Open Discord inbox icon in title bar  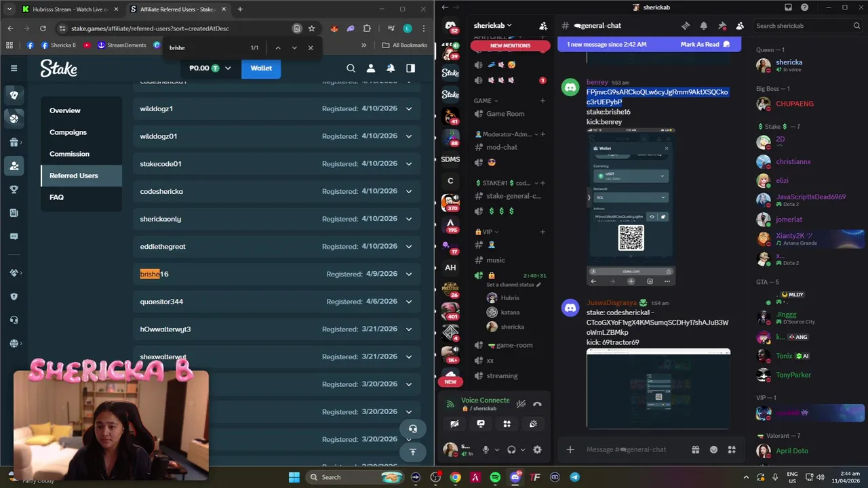788,7
